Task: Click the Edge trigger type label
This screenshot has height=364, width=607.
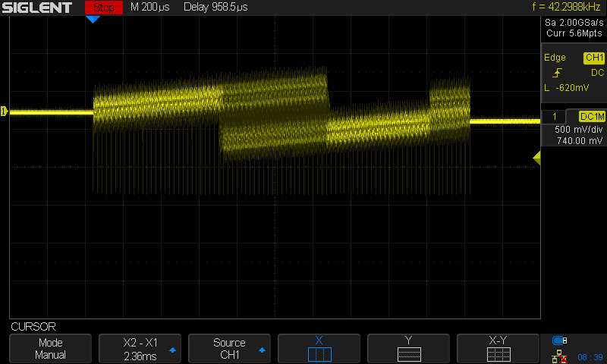Action: 555,58
